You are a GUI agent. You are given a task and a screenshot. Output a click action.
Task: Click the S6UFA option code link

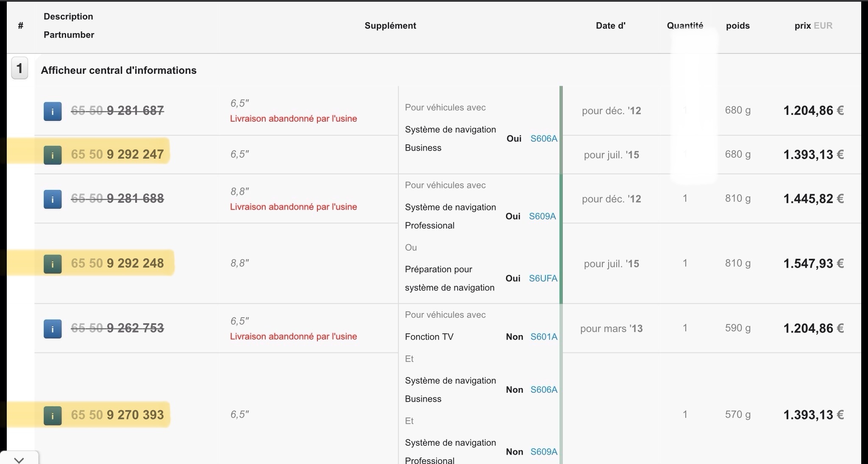click(x=543, y=279)
